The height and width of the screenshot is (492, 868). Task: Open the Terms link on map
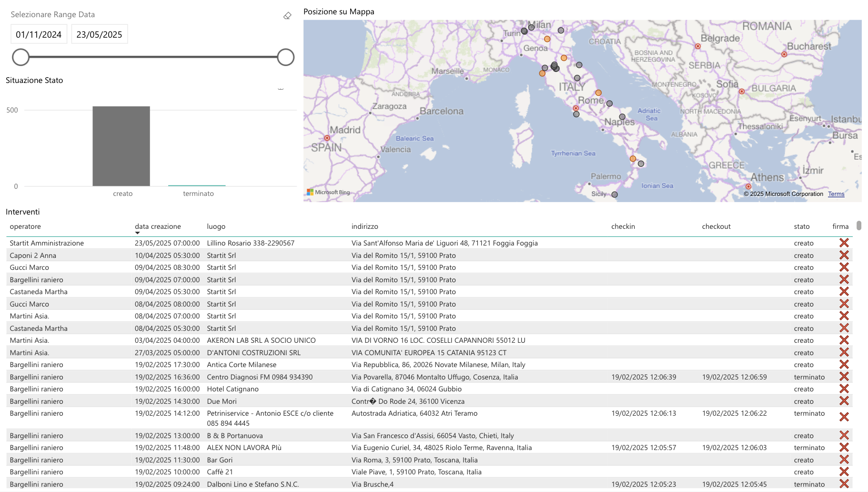pyautogui.click(x=836, y=194)
